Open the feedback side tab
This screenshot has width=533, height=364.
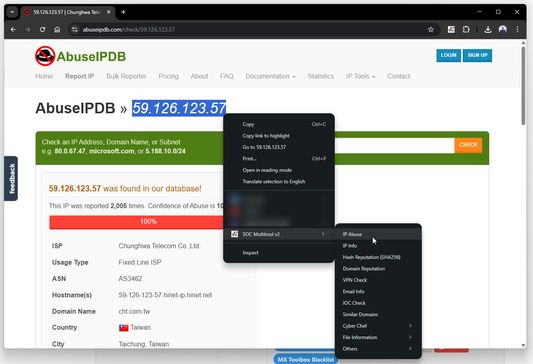coord(11,178)
